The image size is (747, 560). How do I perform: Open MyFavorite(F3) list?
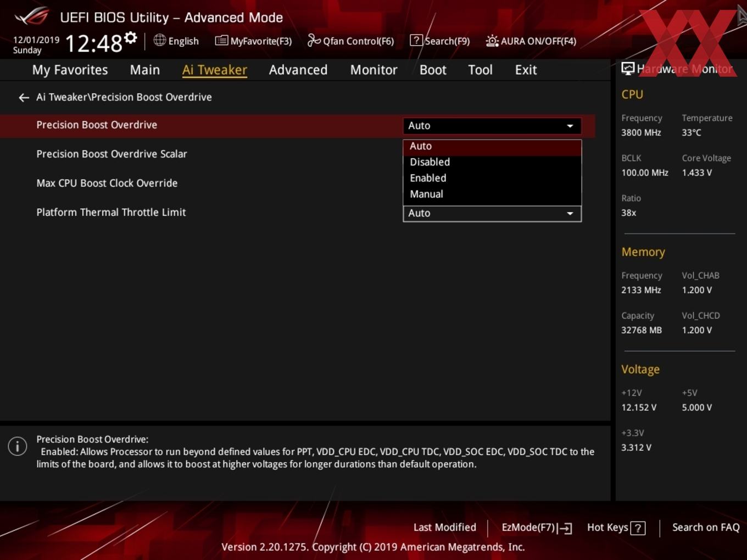[x=253, y=41]
